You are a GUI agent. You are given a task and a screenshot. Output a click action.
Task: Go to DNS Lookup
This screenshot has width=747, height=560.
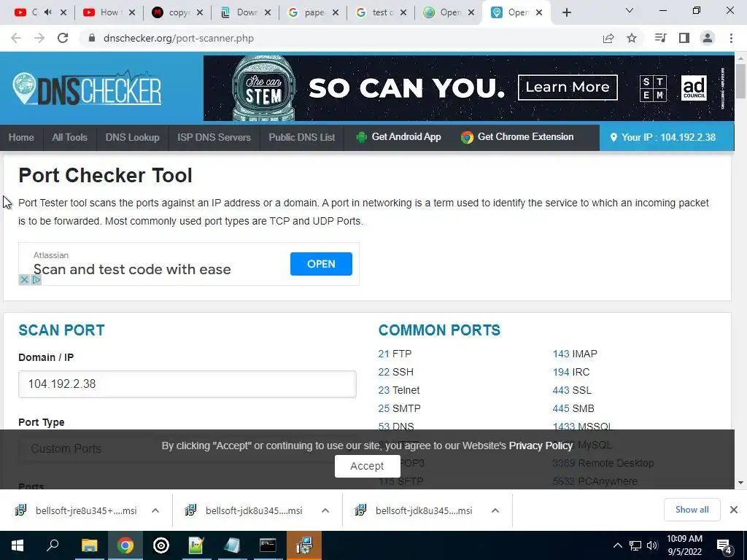tap(133, 138)
